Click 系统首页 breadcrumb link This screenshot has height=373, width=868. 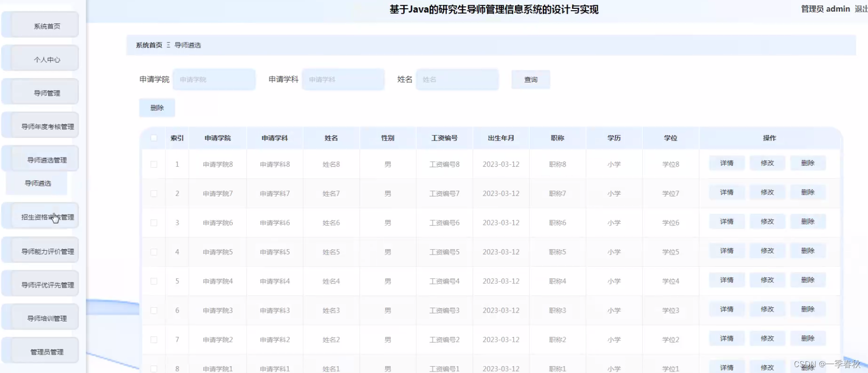pyautogui.click(x=149, y=45)
